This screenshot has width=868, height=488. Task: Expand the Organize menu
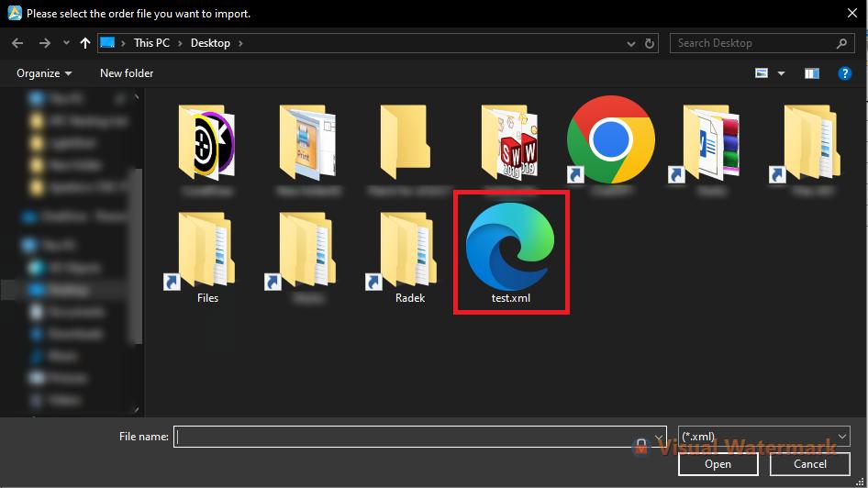pos(44,73)
